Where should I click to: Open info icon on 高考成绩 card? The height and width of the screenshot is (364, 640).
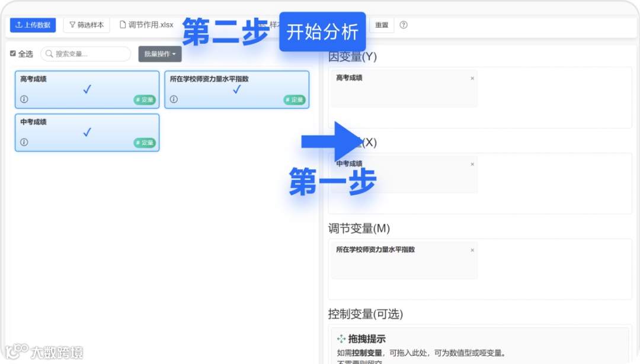tap(24, 99)
